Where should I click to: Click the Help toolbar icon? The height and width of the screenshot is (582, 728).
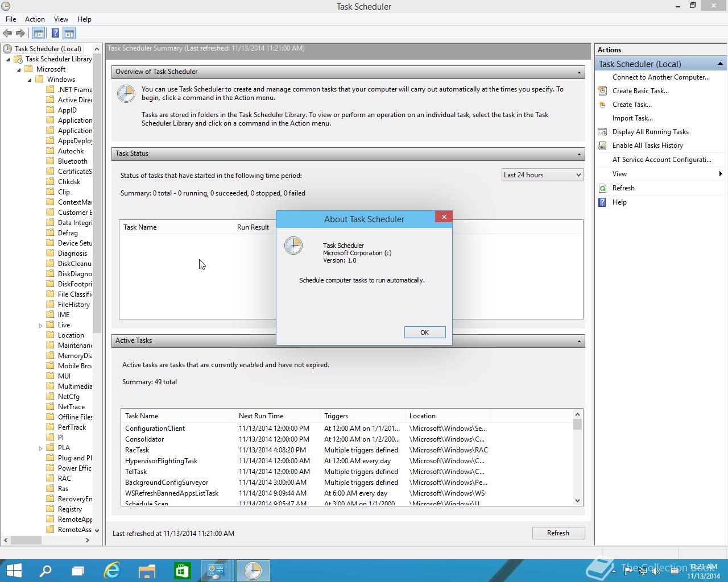pos(55,33)
